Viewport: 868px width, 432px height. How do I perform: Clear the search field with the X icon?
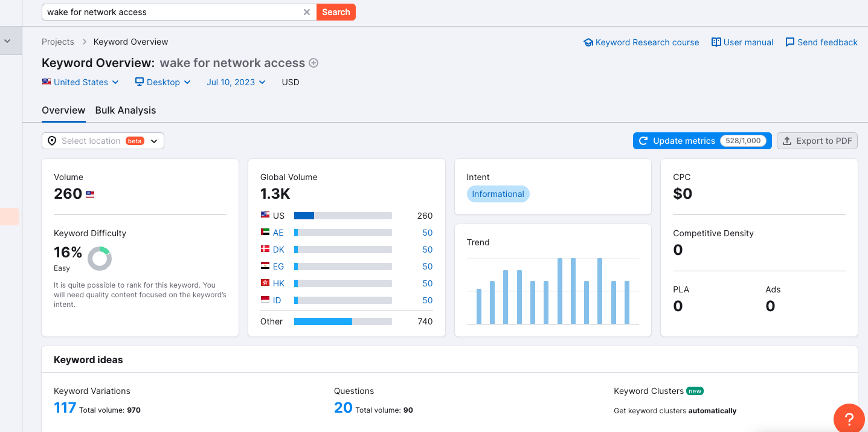point(306,12)
